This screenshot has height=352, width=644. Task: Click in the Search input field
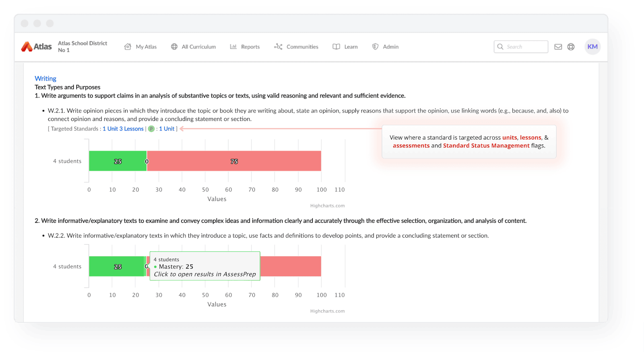(525, 47)
